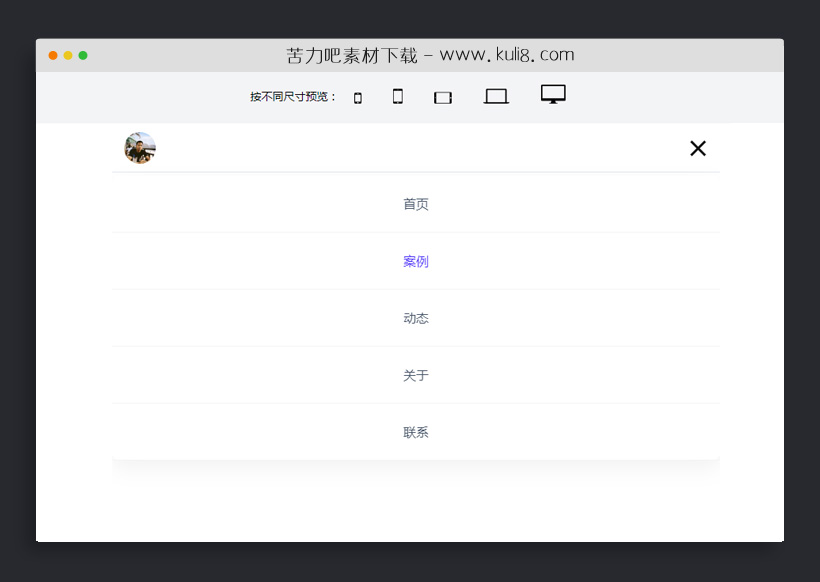Switch to tablet landscape preview size
Screen dimensions: 820x582
coord(443,97)
